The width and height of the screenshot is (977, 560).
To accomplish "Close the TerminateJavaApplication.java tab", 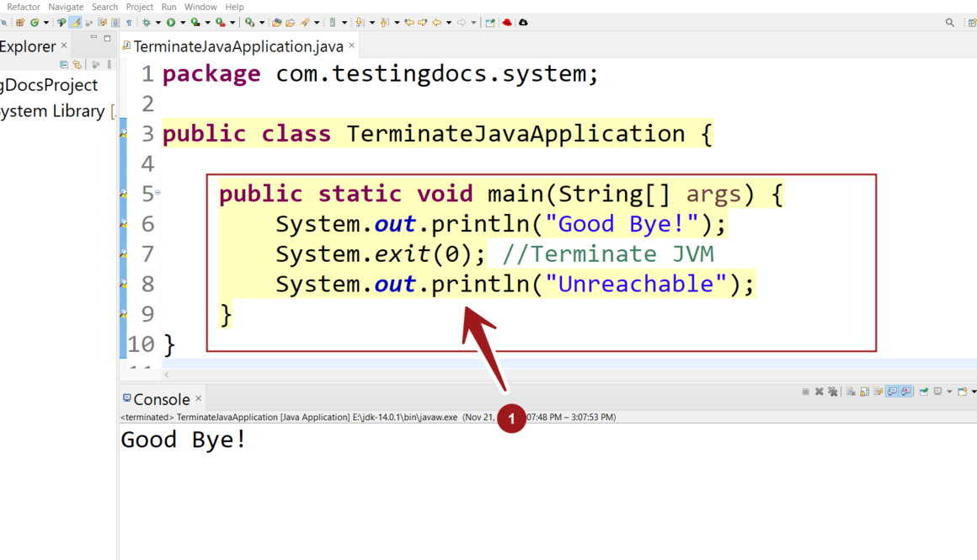I will pyautogui.click(x=352, y=46).
